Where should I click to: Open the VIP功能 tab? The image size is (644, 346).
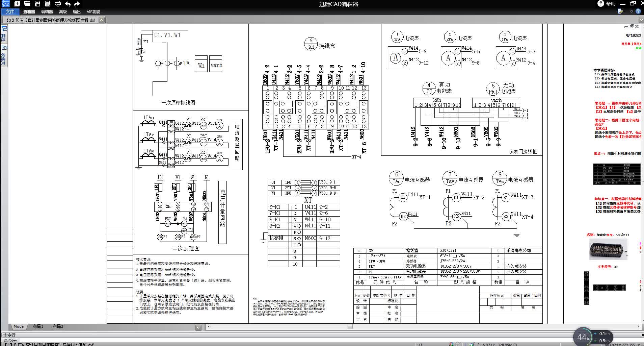93,12
